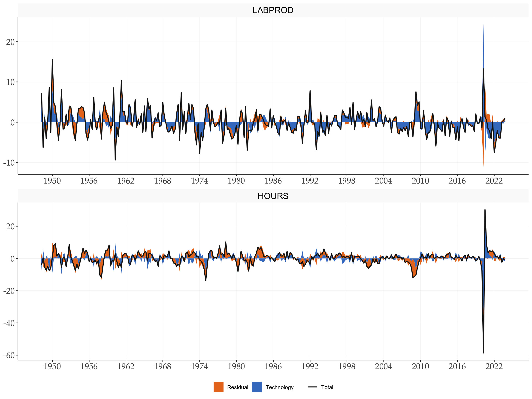532x399 pixels.
Task: Click the 10 label on LABPROD y-axis
Action: point(11,82)
